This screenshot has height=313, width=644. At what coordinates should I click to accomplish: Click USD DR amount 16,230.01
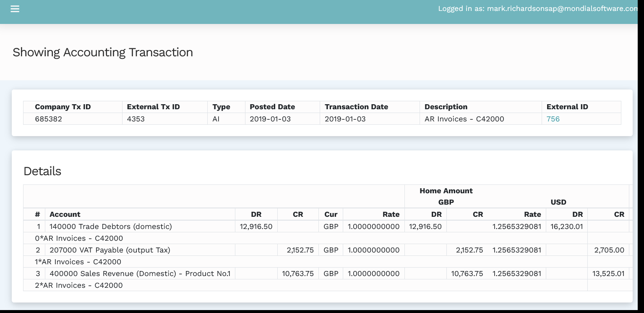point(566,226)
